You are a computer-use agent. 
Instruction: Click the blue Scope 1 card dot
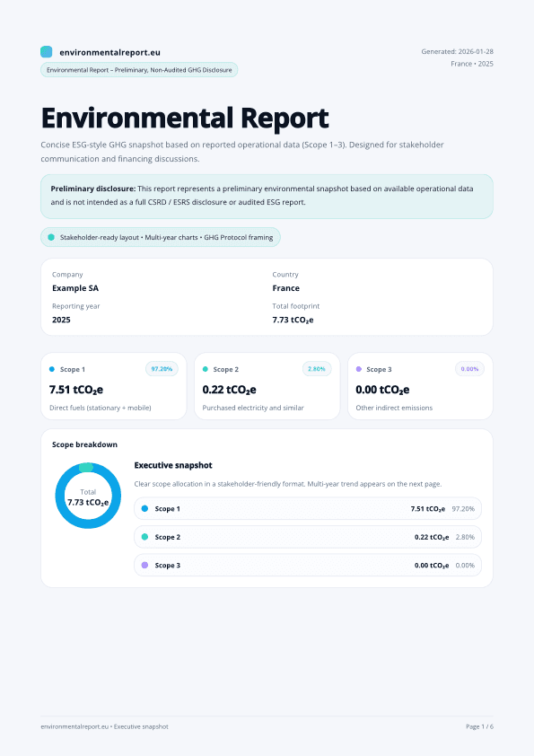click(x=52, y=369)
